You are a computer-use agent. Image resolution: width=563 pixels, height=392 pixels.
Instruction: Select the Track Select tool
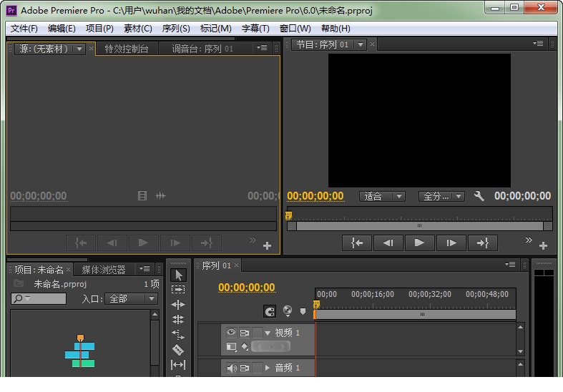coord(178,289)
